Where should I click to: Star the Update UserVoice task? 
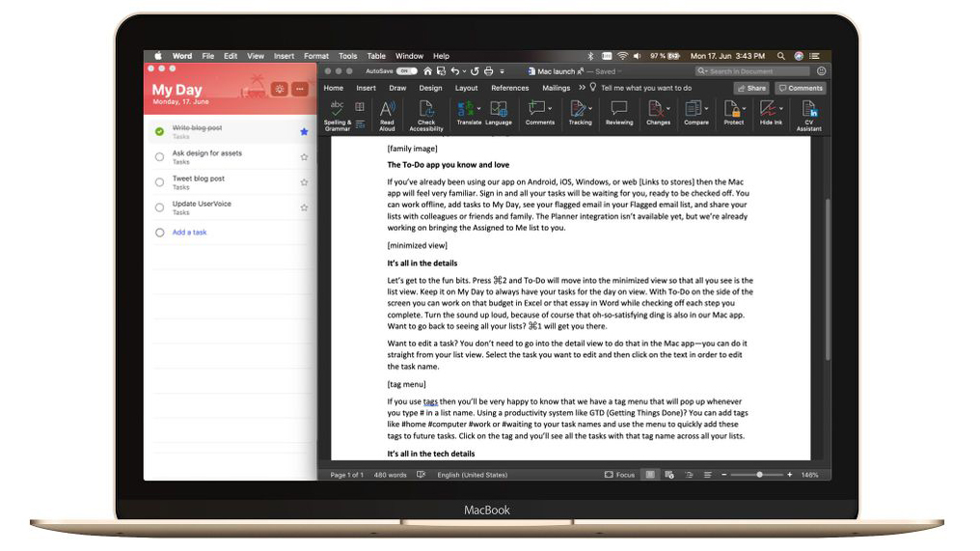[305, 207]
